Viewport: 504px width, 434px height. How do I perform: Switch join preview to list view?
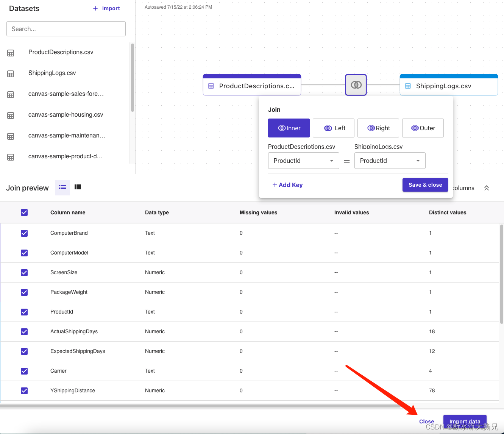(x=62, y=187)
